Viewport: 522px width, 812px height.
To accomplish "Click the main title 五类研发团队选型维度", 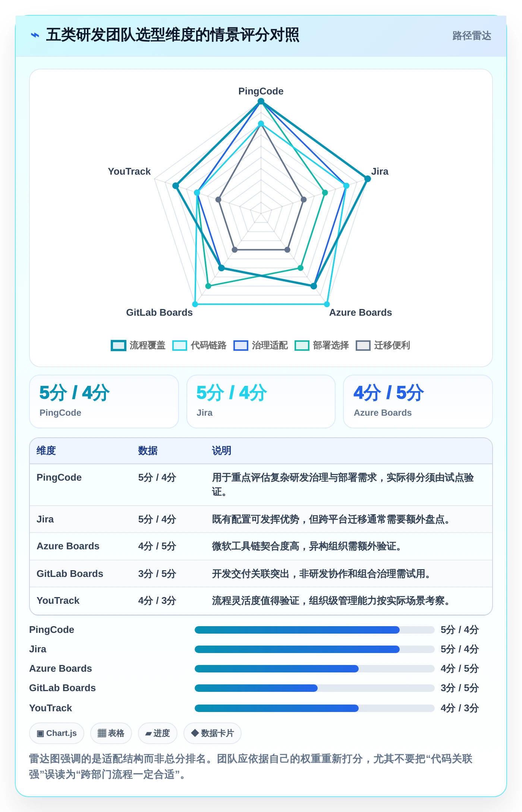I will [172, 35].
